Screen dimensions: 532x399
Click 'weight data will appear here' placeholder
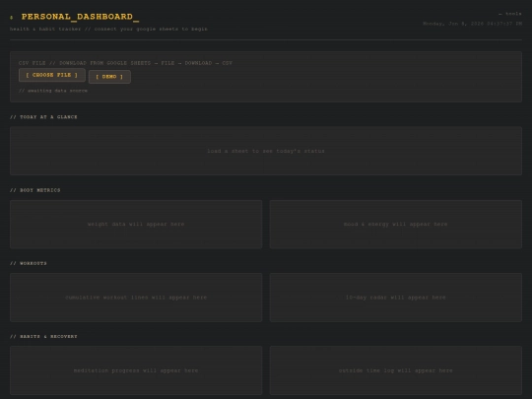136,225
